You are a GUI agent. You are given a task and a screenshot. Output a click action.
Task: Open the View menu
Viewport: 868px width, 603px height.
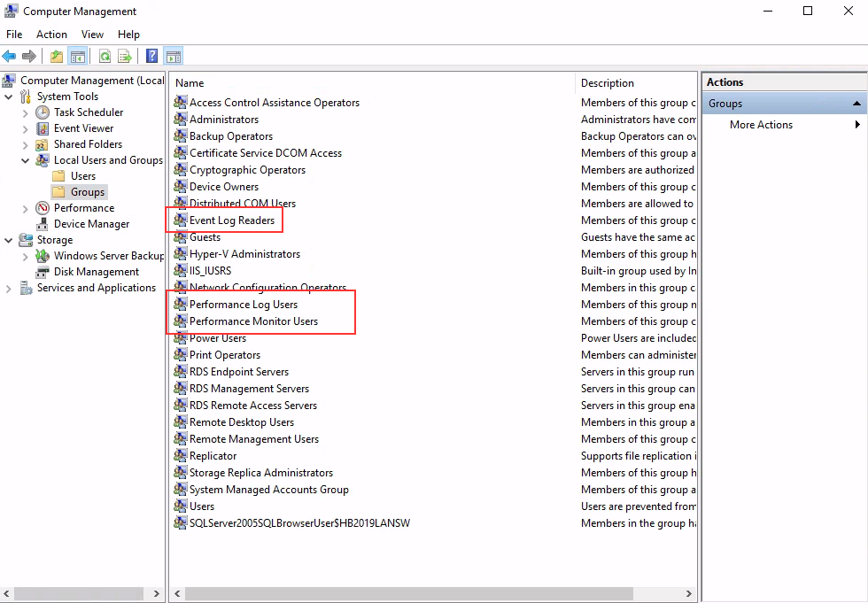pyautogui.click(x=92, y=35)
